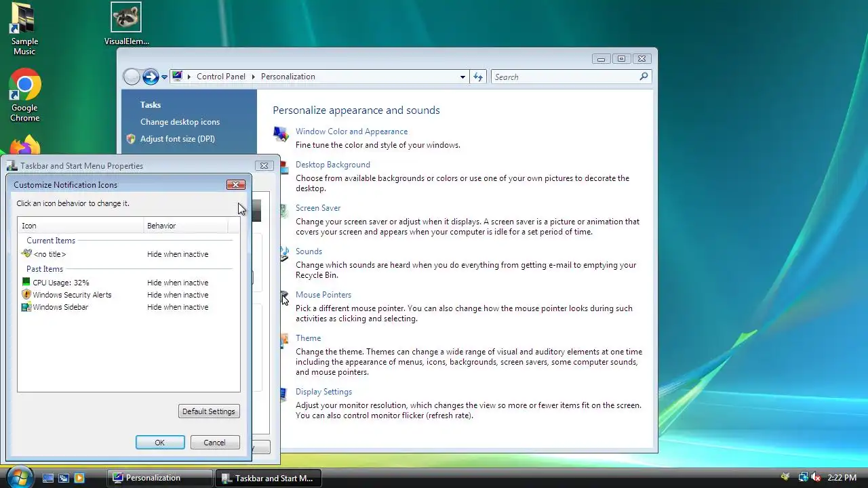
Task: Close the Customize Notification Icons dialog
Action: [235, 184]
